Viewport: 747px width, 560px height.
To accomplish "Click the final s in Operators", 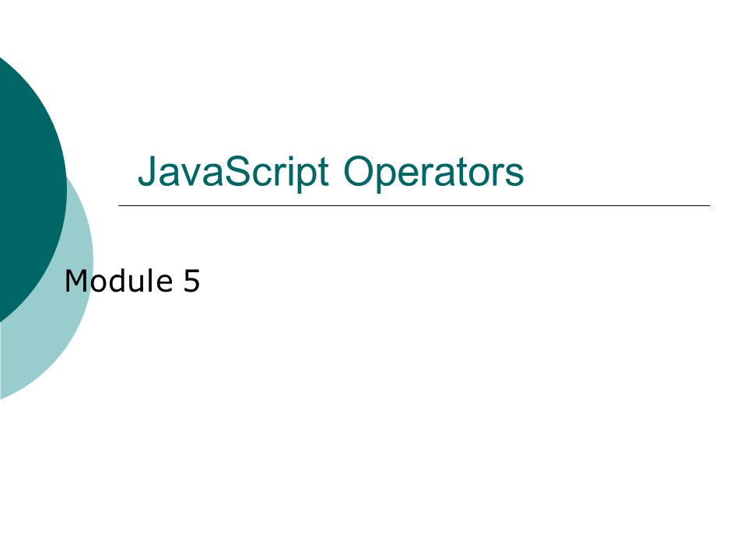I will point(515,175).
